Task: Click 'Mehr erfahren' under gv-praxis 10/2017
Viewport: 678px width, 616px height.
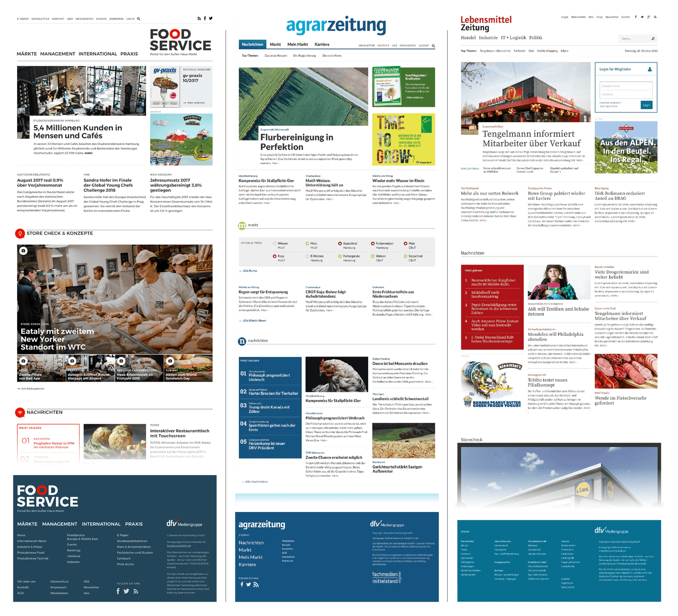Action: 194,103
